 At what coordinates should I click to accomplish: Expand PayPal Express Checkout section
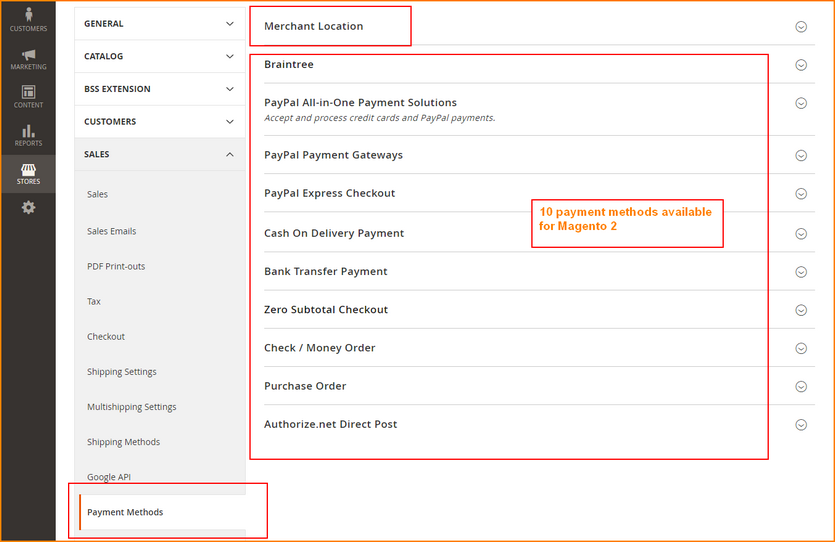800,194
